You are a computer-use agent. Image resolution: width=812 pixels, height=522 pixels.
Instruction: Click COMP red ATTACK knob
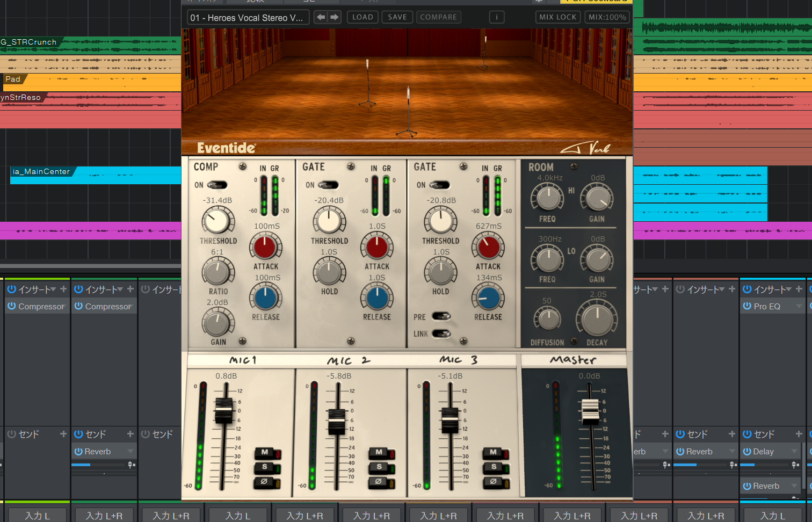click(265, 247)
